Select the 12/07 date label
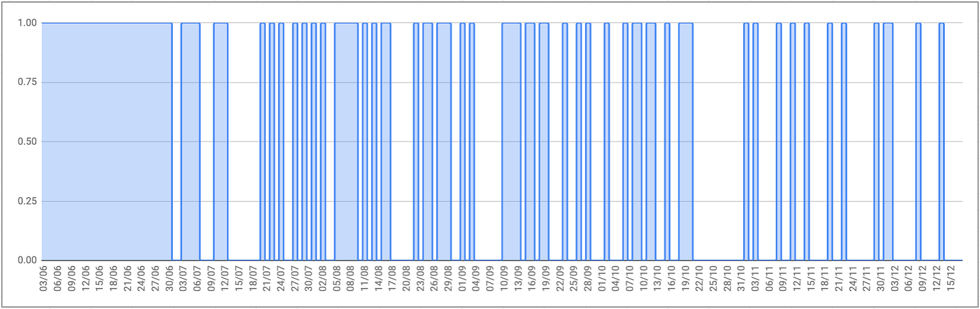Image resolution: width=980 pixels, height=309 pixels. (x=225, y=278)
